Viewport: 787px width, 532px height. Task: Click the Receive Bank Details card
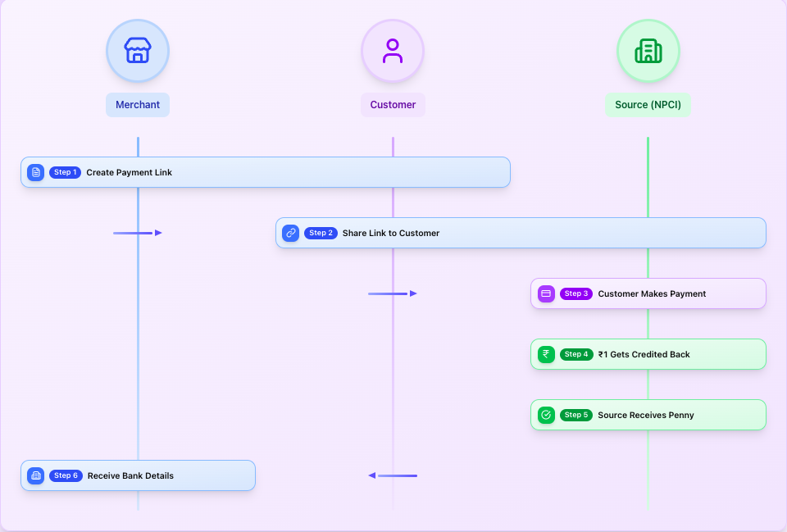coord(137,475)
